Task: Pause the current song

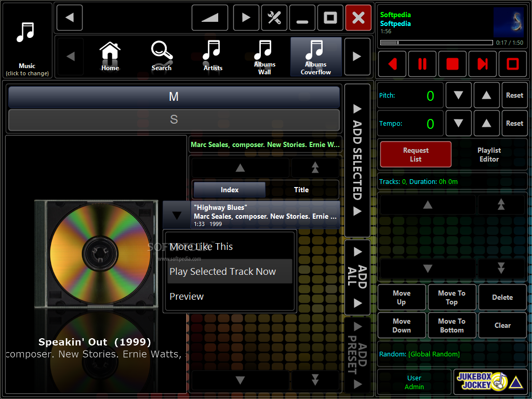Action: click(422, 64)
